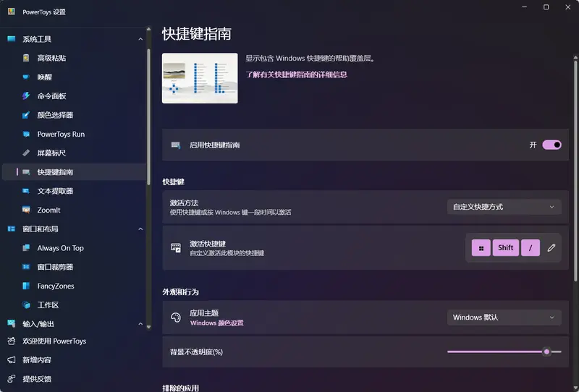Open the 激活方法 自定义快捷方式 dropdown

click(504, 207)
